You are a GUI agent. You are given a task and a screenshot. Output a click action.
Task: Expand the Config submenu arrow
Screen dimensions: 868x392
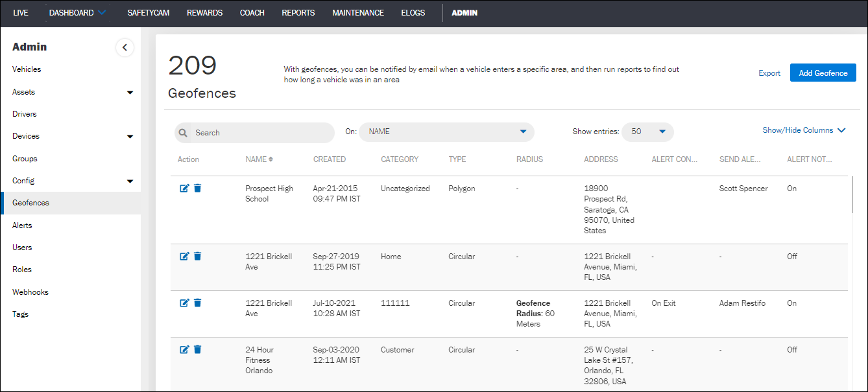pyautogui.click(x=130, y=181)
